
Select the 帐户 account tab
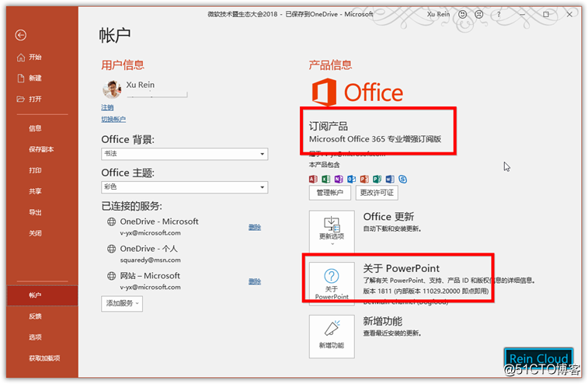pyautogui.click(x=43, y=295)
